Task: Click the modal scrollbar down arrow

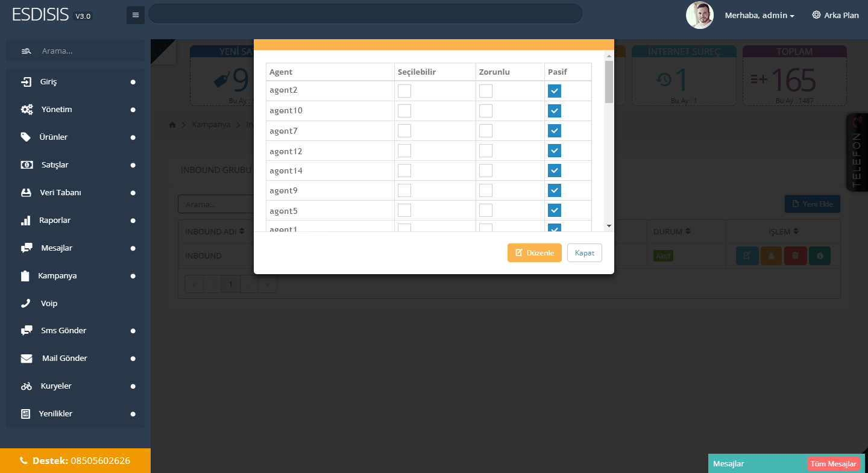Action: tap(609, 226)
